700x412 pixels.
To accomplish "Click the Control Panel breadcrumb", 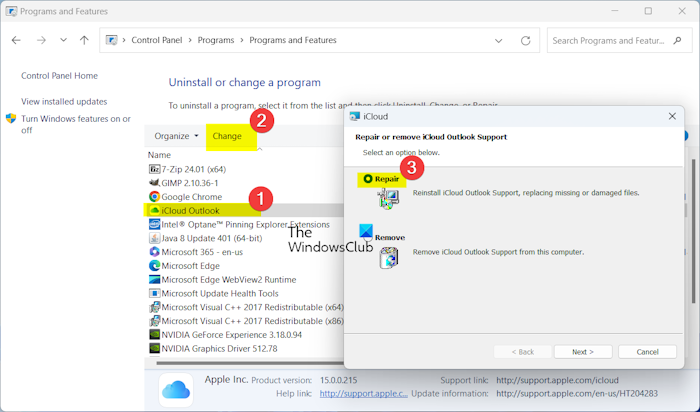I will pyautogui.click(x=157, y=40).
